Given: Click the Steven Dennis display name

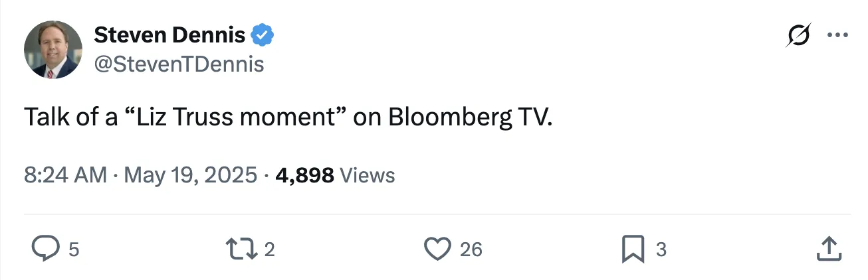Looking at the screenshot, I should point(169,35).
